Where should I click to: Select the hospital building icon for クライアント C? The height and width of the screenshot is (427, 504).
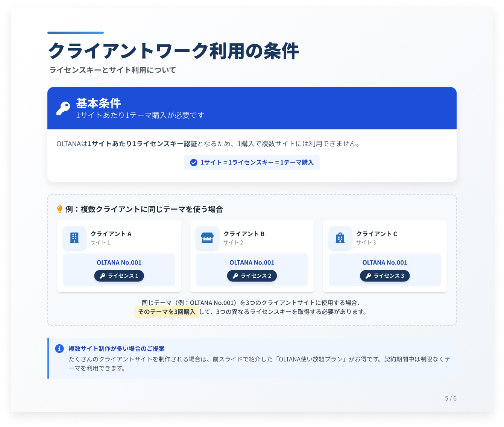point(340,238)
